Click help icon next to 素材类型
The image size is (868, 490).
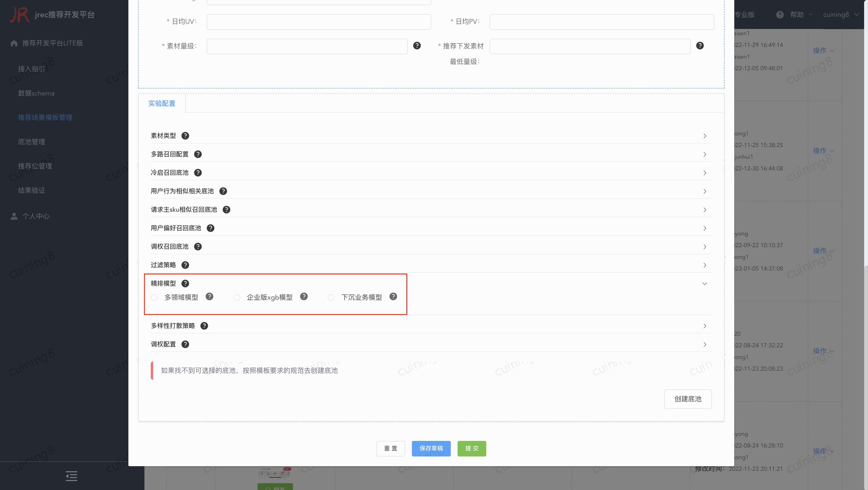click(x=185, y=136)
